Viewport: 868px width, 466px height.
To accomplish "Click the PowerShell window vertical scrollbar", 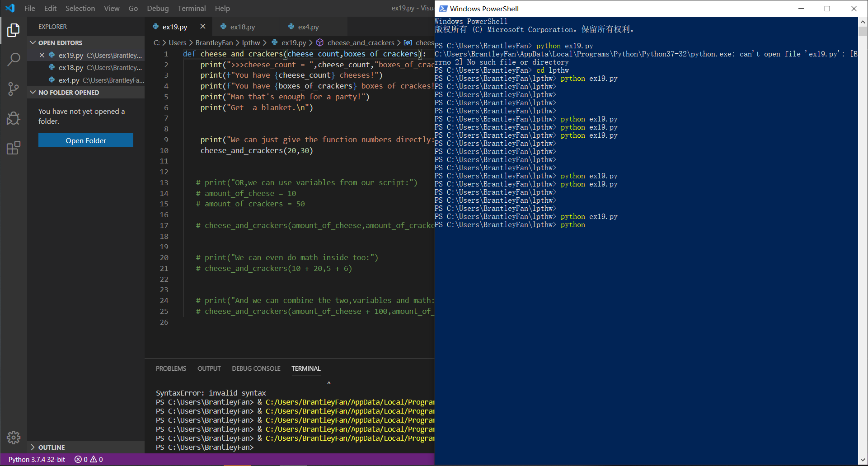I will click(863, 32).
